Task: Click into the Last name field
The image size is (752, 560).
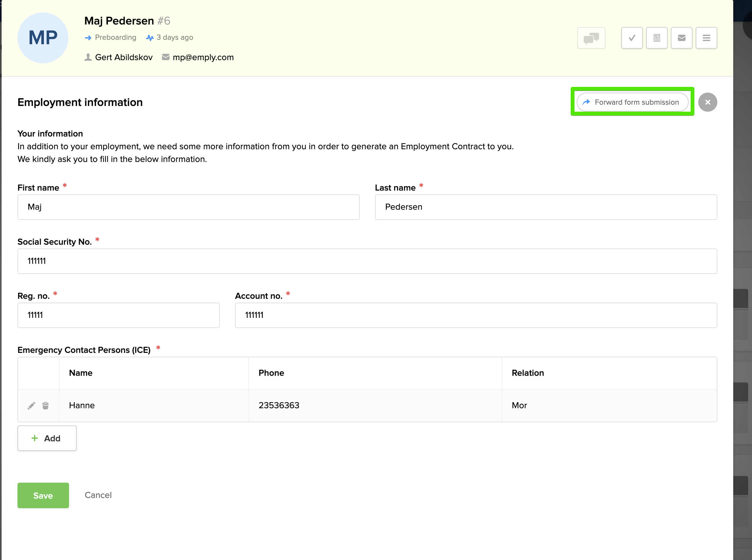Action: click(546, 207)
